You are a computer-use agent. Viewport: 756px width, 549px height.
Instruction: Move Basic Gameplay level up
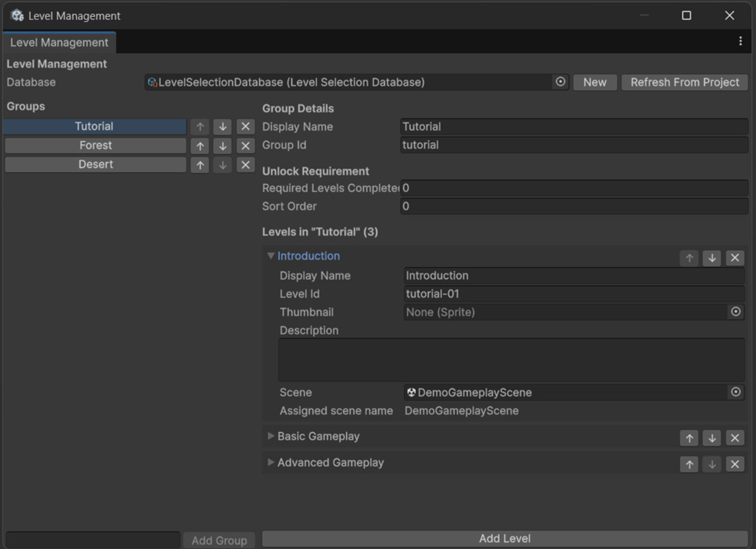click(x=689, y=438)
